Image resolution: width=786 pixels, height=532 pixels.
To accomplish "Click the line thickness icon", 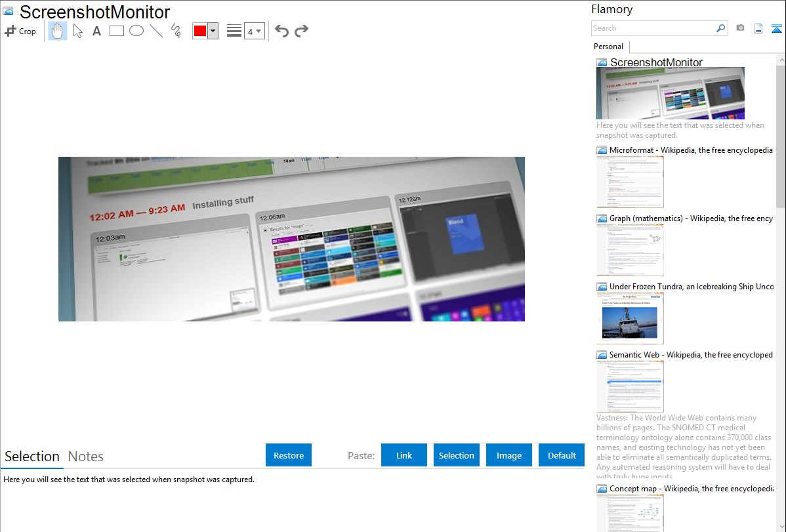I will pos(234,31).
